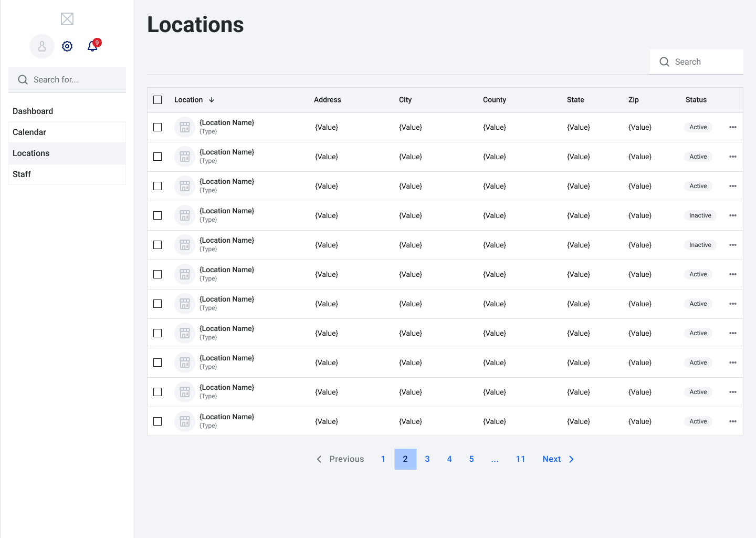
Task: Click the user profile avatar
Action: click(x=42, y=46)
